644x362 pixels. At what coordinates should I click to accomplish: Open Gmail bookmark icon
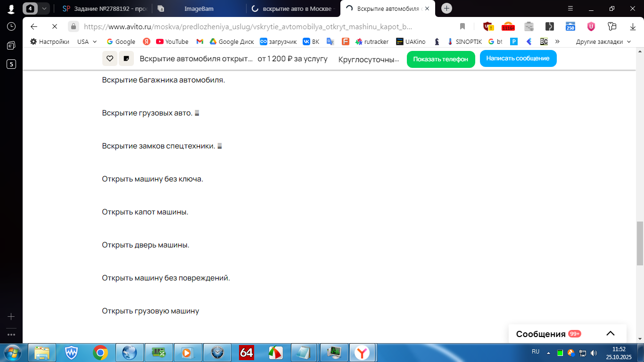tap(200, 41)
